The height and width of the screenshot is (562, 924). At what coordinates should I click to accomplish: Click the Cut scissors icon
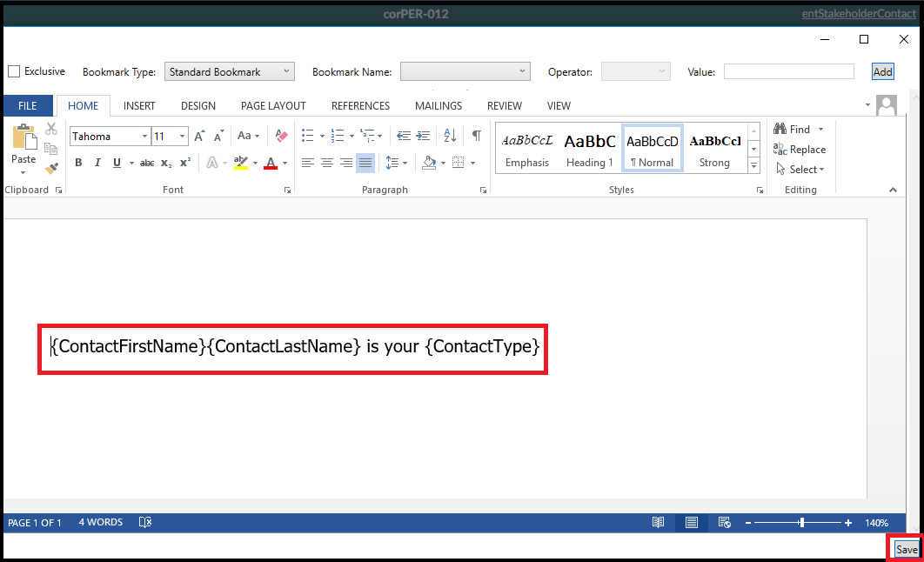51,129
